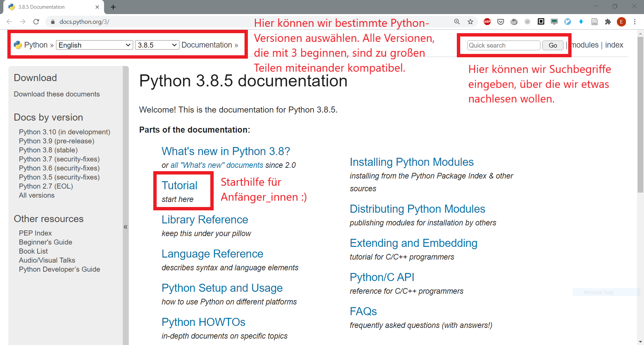Click the padlock site info icon

(x=52, y=22)
